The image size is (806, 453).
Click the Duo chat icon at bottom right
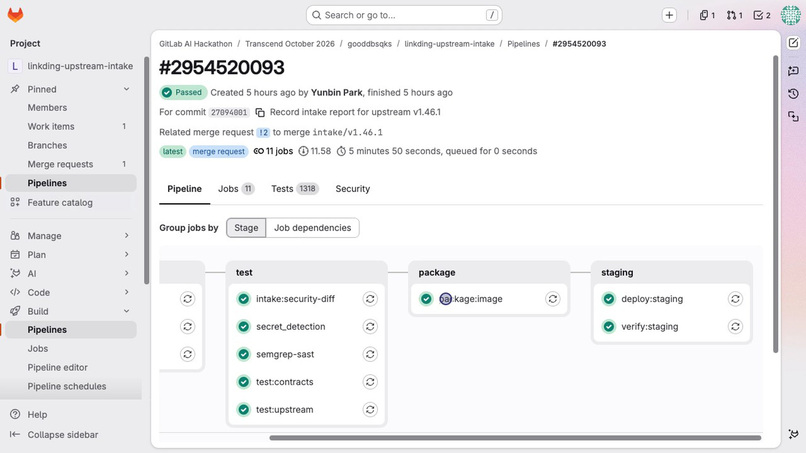tap(793, 434)
